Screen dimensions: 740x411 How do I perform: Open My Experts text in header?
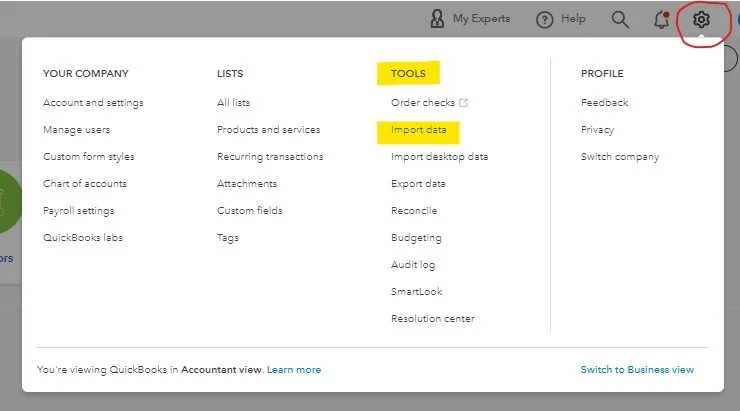tap(481, 19)
